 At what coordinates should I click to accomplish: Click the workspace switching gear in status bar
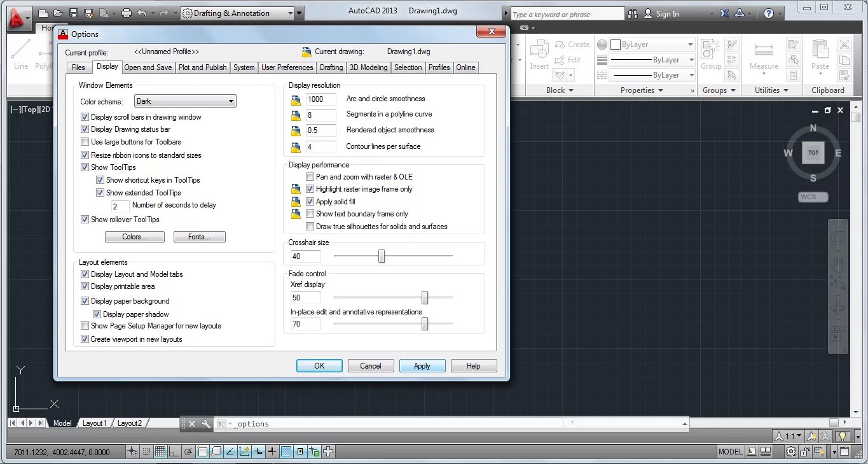click(791, 452)
